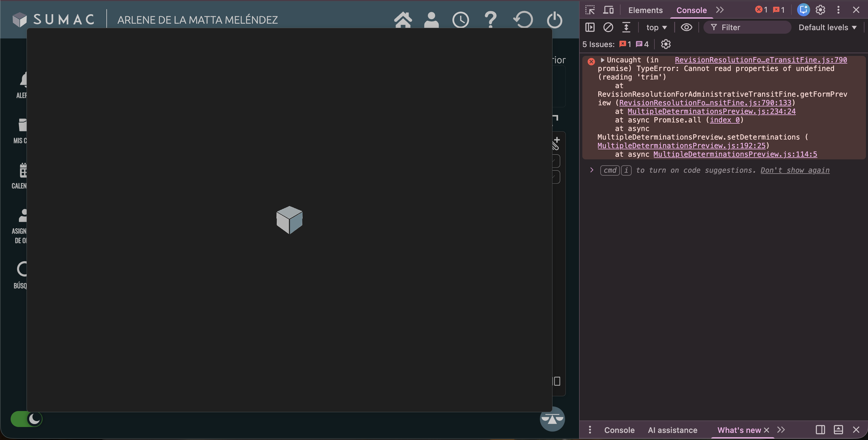This screenshot has width=868, height=440.
Task: Open the index 0 link
Action: tap(724, 120)
